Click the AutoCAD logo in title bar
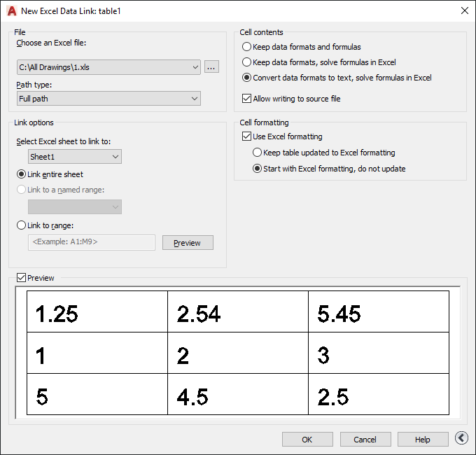This screenshot has height=455, width=476. click(11, 11)
